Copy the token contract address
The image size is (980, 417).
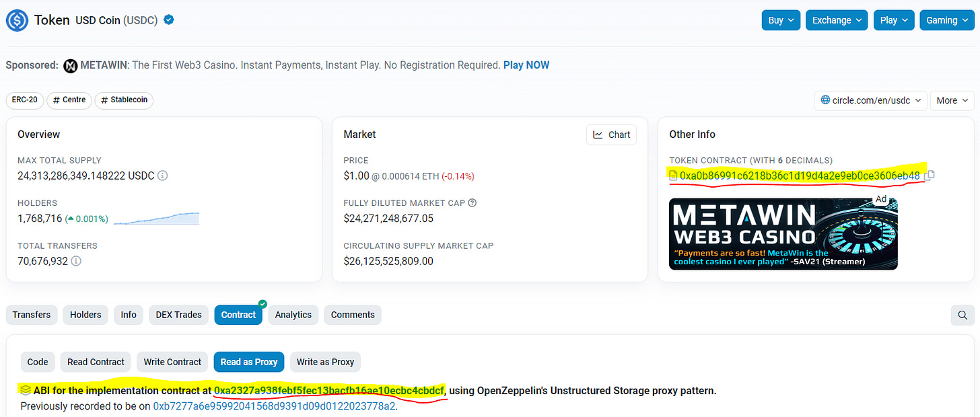pos(930,176)
